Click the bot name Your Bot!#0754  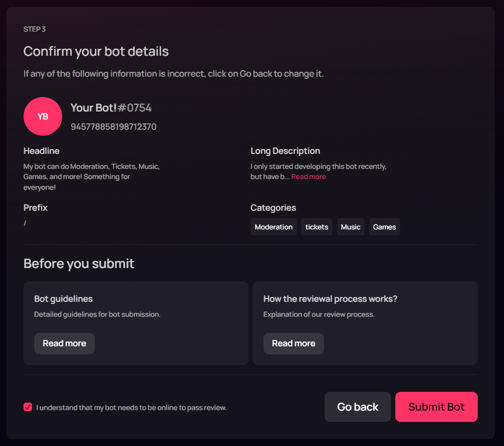(x=111, y=108)
